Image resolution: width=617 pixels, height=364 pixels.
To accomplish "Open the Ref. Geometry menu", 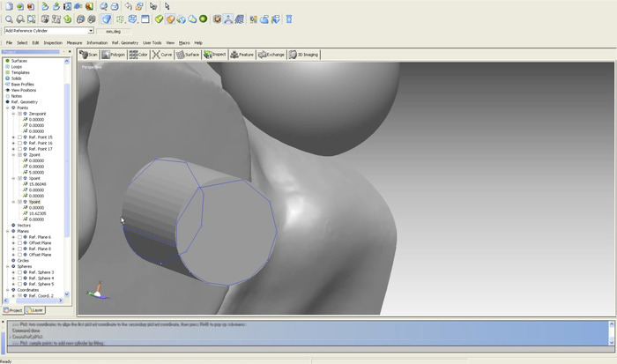I will point(124,42).
